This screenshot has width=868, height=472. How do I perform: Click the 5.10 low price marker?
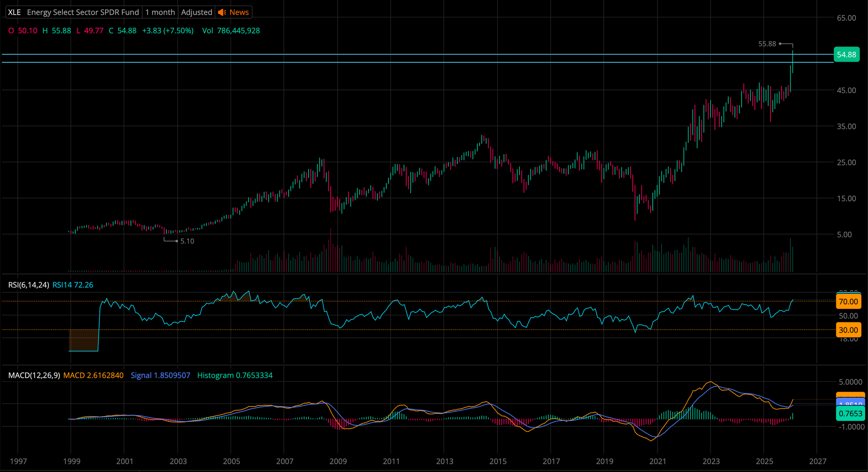click(x=187, y=241)
